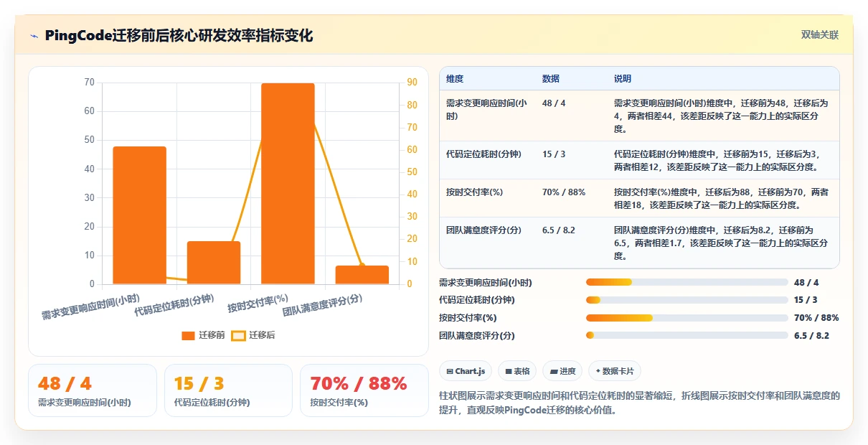Screen dimensions: 868x445
Task: Click the 进度 tag chip
Action: (x=562, y=371)
